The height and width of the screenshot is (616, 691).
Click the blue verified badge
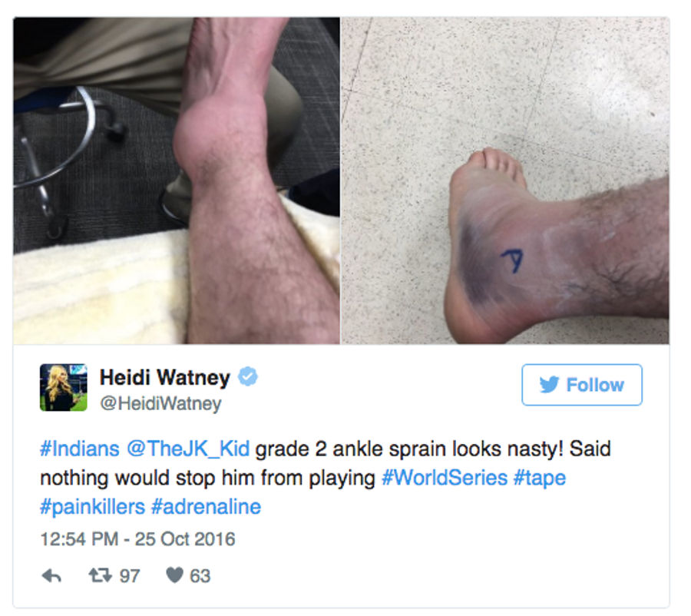click(248, 376)
